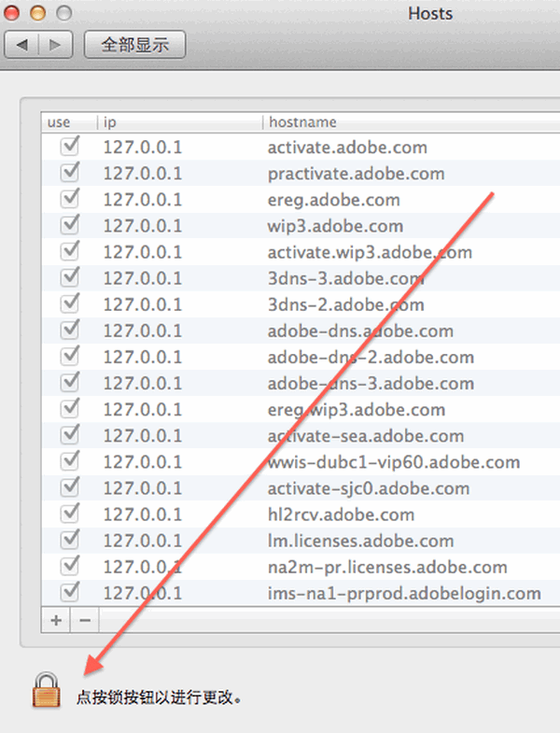Viewport: 560px width, 733px height.
Task: Sort by the hostname column header
Action: click(412, 122)
